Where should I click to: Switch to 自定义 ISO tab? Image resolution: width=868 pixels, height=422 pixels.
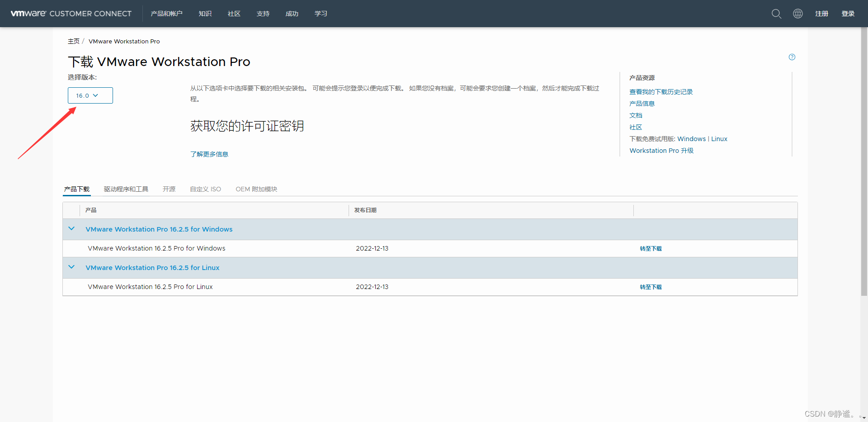pyautogui.click(x=206, y=189)
